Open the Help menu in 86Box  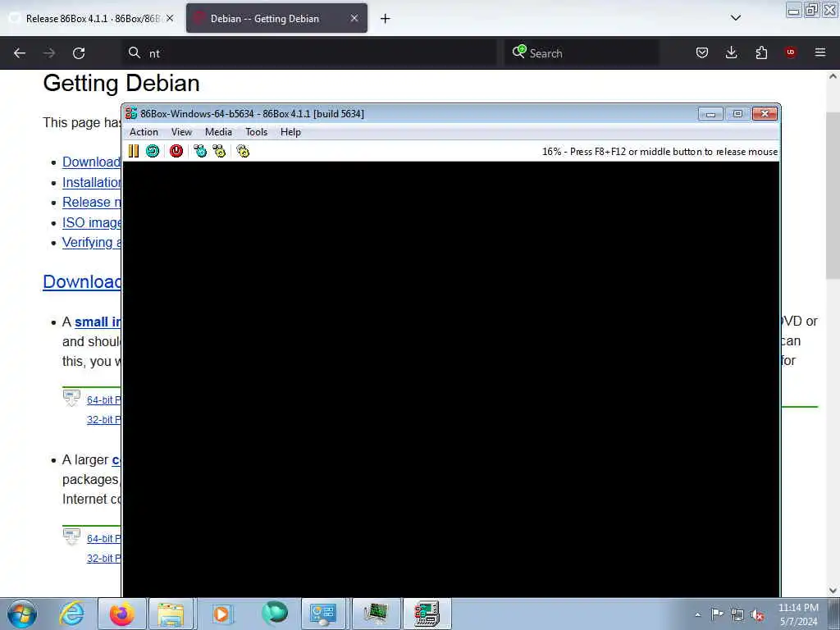(290, 132)
